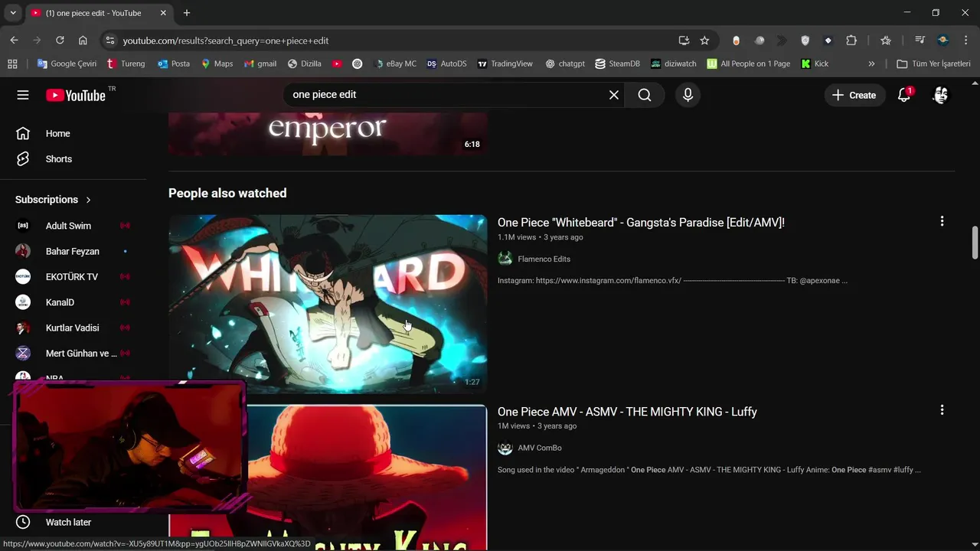Click the magnifier search button
This screenshot has width=980, height=551.
645,95
